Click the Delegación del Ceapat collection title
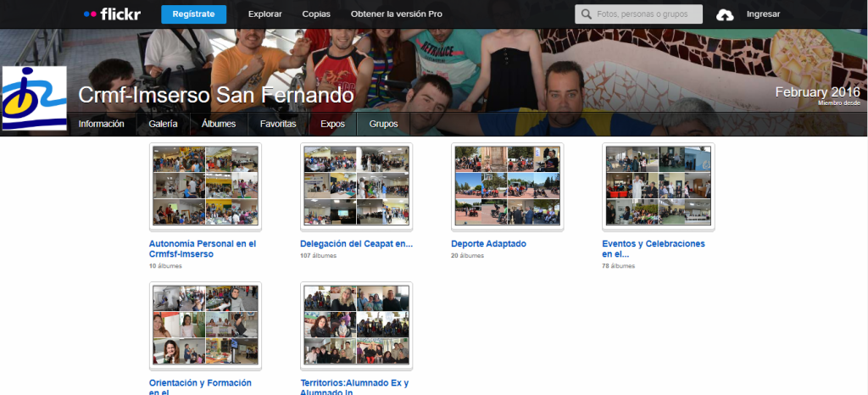Viewport: 868px width, 395px height. (356, 244)
